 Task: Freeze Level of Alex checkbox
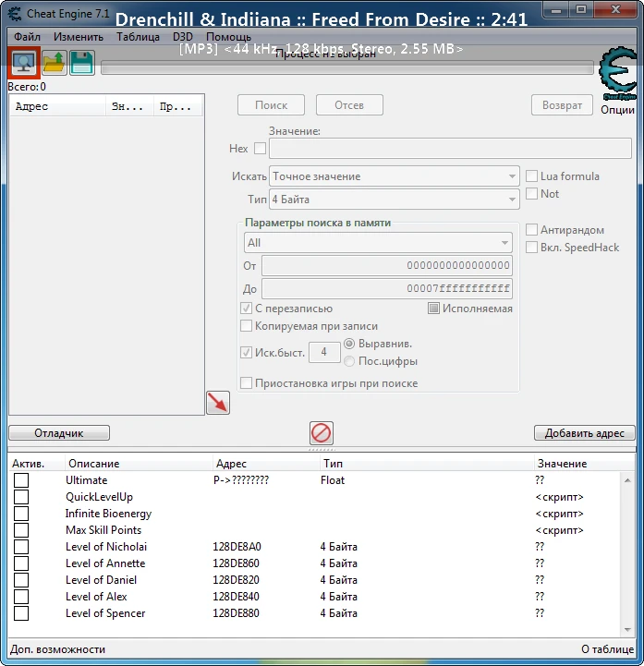coord(21,597)
